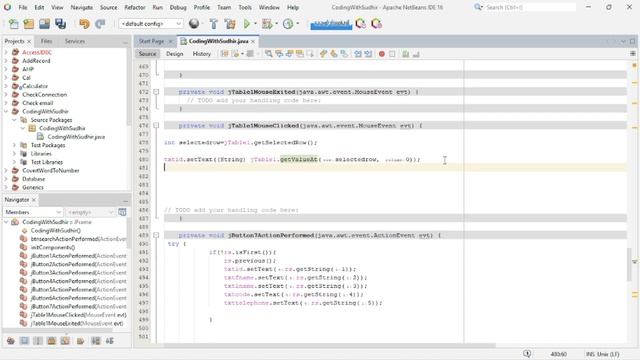Viewport: 640px width, 360px height.
Task: Switch to the Services tab
Action: pos(75,41)
